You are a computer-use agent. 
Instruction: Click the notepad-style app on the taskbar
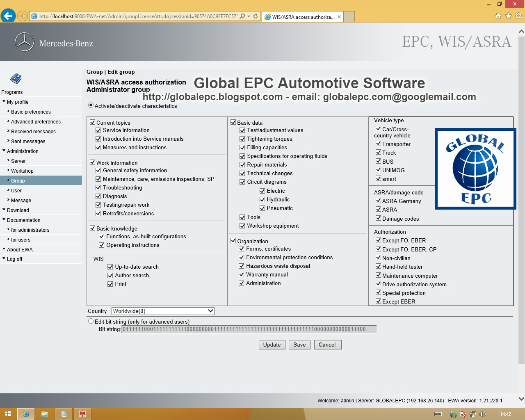[64, 414]
